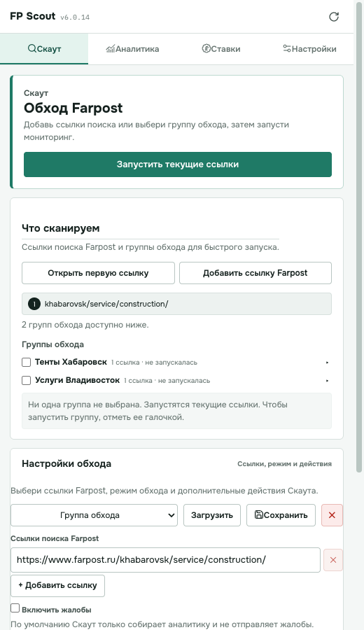
Task: Expand the Услуги Владивосток group arrow
Action: click(327, 381)
